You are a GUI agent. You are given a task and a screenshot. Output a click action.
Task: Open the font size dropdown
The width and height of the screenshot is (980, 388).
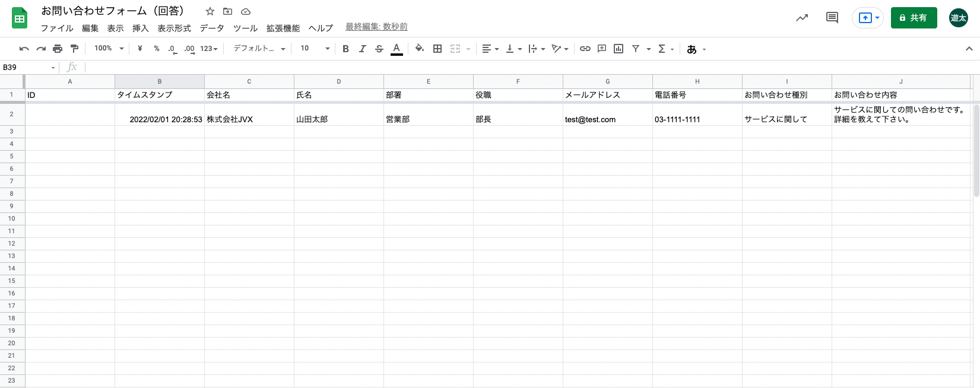pyautogui.click(x=315, y=49)
